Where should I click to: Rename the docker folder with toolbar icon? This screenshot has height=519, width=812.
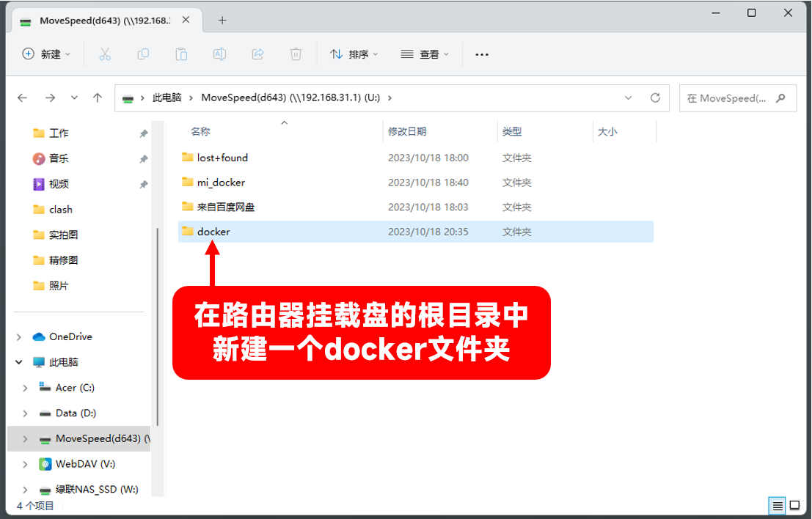219,54
